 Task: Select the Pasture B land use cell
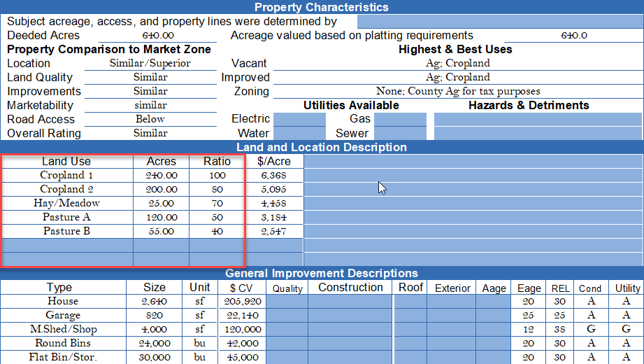point(66,231)
